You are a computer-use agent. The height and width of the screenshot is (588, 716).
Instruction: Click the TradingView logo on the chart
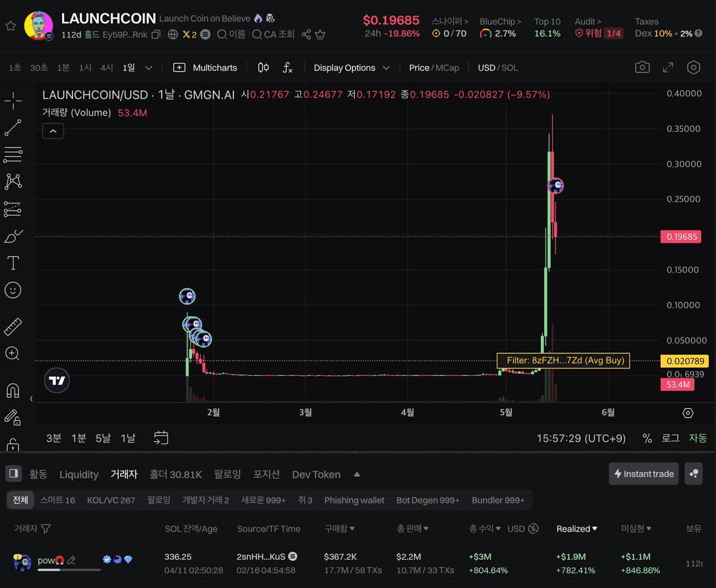point(57,381)
